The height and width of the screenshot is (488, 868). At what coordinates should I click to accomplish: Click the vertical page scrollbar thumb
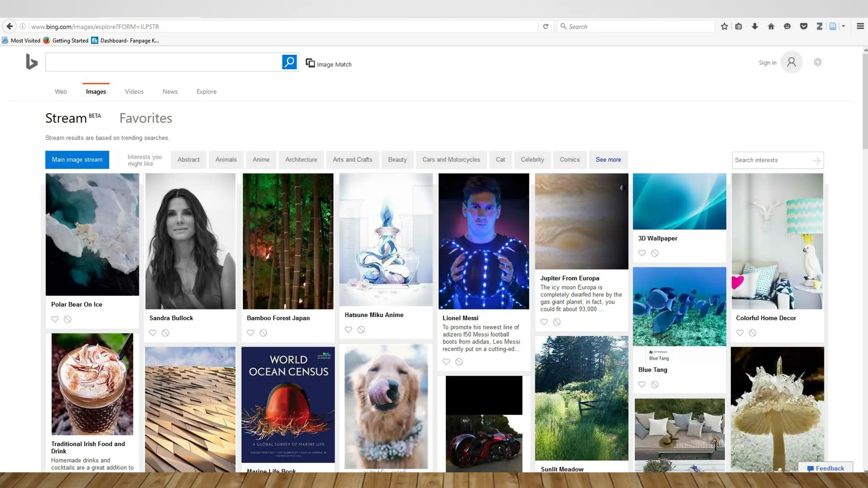pyautogui.click(x=865, y=102)
